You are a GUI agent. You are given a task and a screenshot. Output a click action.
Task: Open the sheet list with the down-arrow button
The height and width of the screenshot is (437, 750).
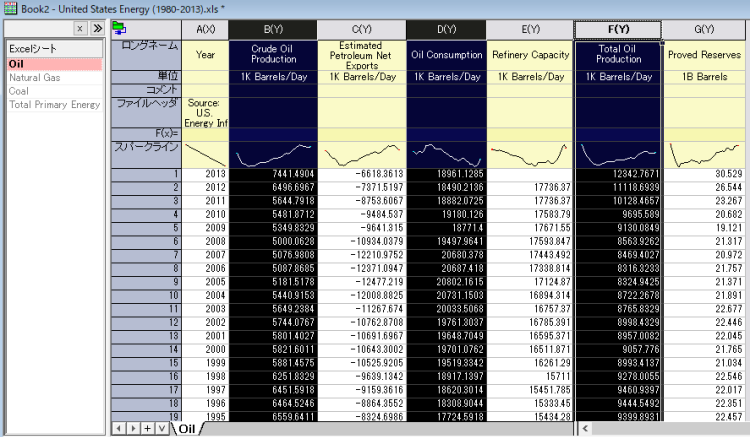click(x=162, y=428)
